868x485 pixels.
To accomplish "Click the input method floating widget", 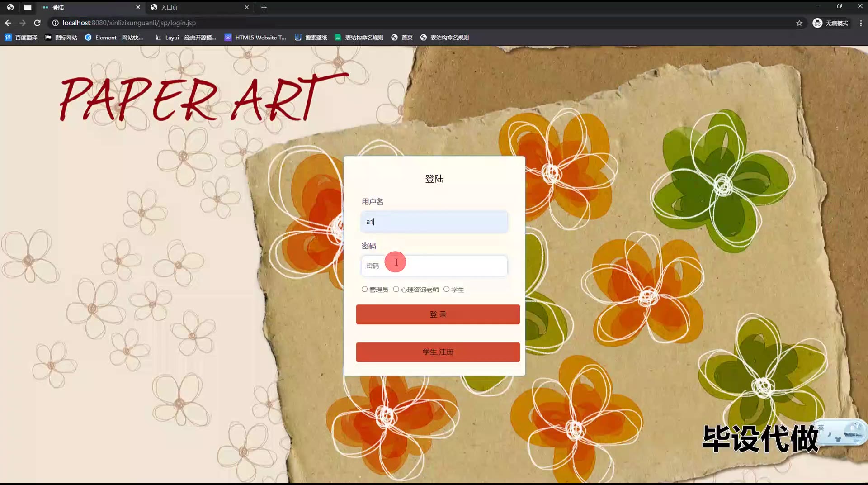I will tap(843, 432).
